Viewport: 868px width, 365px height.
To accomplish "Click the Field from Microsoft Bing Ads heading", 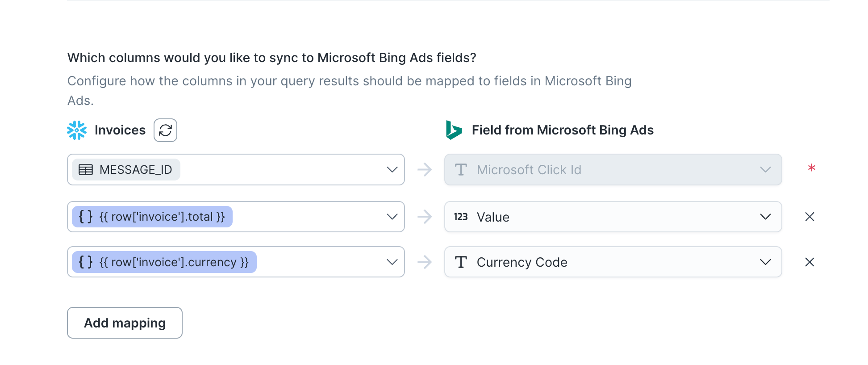I will point(563,130).
